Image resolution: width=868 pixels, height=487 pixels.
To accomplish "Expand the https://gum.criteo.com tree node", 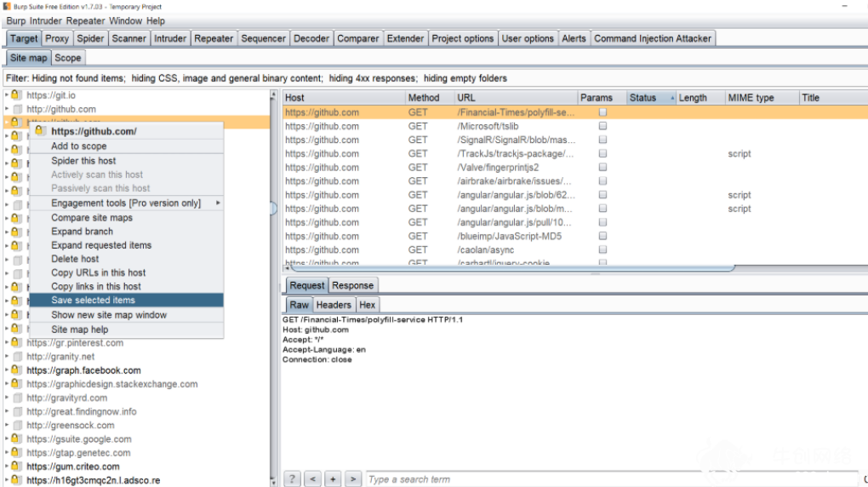I will [7, 467].
